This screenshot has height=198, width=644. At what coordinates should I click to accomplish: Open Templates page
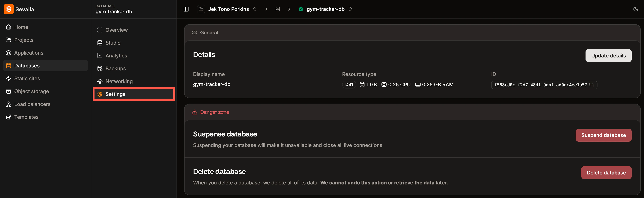point(45,117)
